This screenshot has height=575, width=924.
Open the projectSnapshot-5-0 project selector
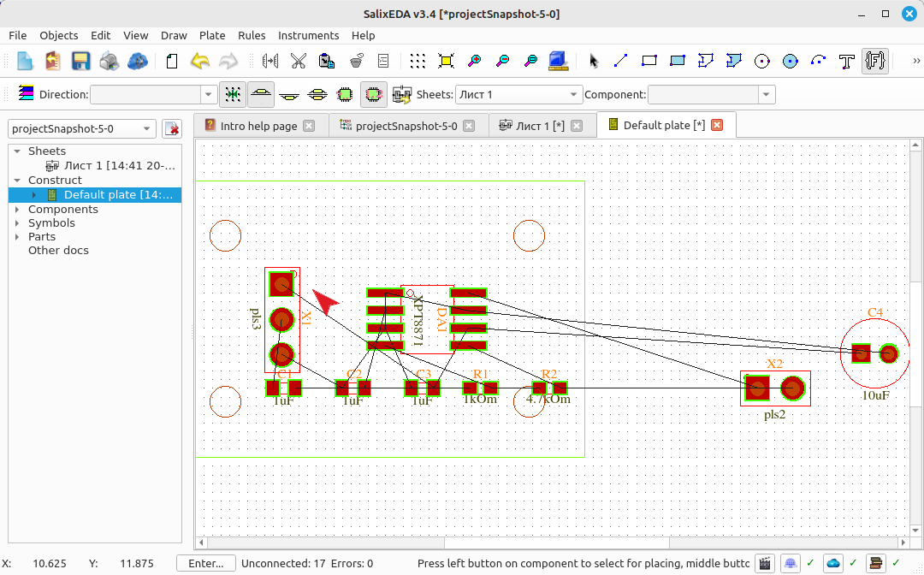click(x=82, y=128)
